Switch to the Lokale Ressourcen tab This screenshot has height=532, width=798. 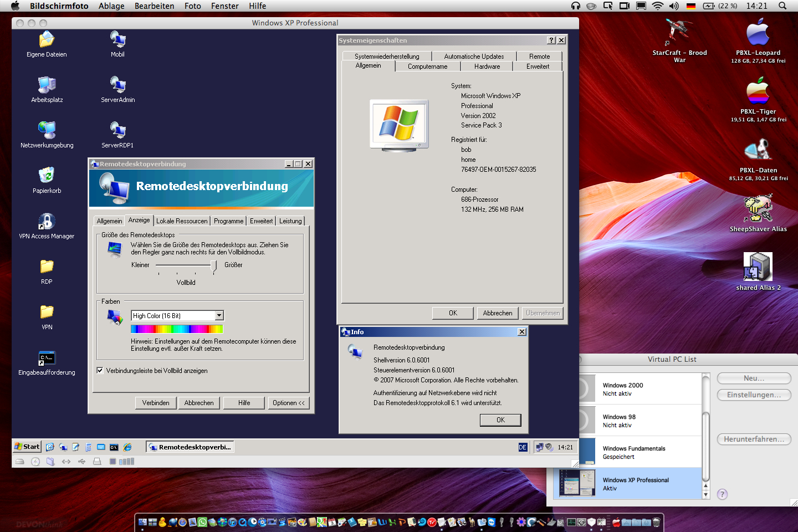click(x=182, y=221)
